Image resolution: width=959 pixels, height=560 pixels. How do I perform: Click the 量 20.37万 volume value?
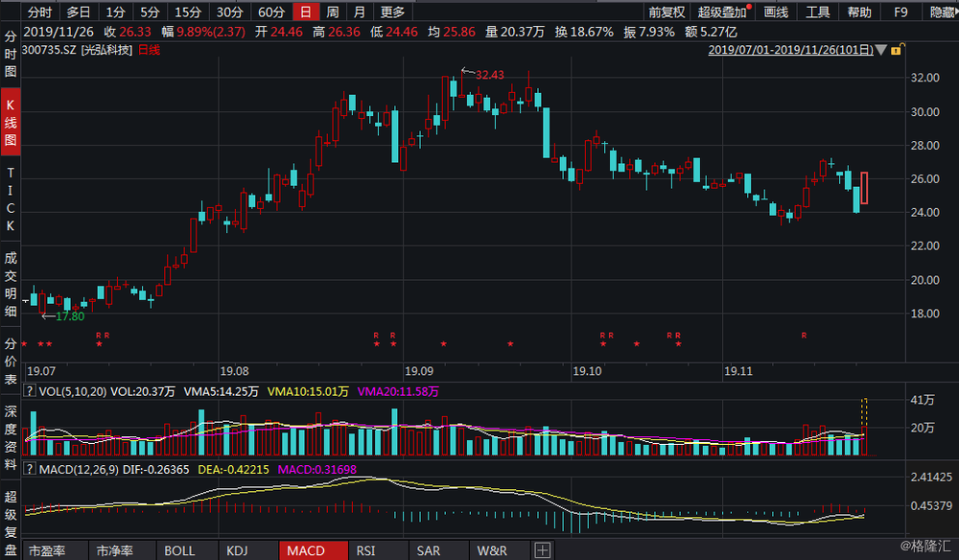515,32
